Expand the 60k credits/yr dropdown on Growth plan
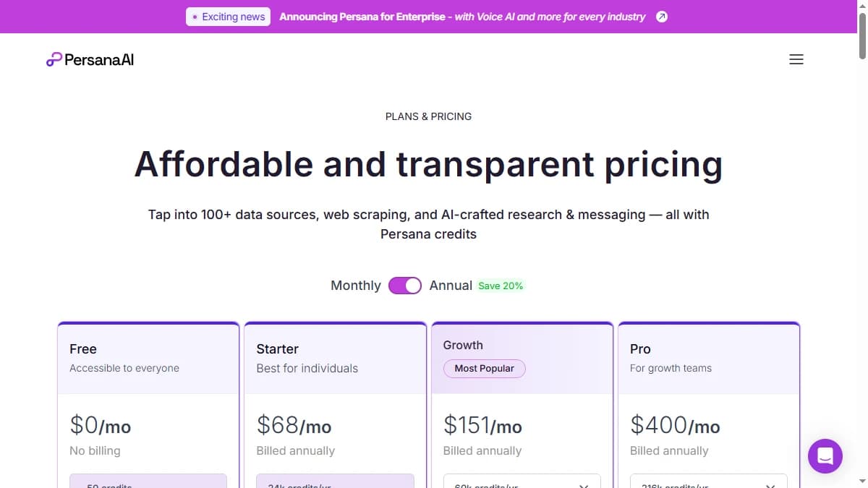868x488 pixels. pos(522,483)
